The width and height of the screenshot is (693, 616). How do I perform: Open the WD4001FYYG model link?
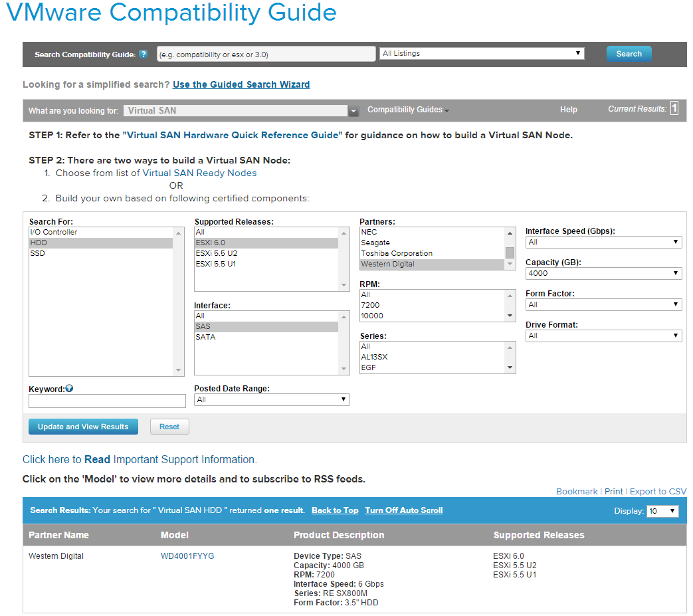pos(187,556)
